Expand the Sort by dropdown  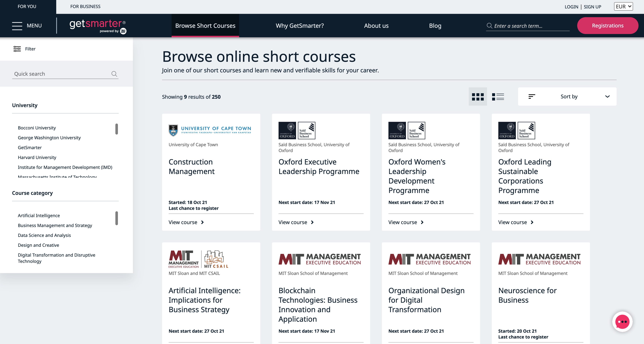pyautogui.click(x=567, y=97)
